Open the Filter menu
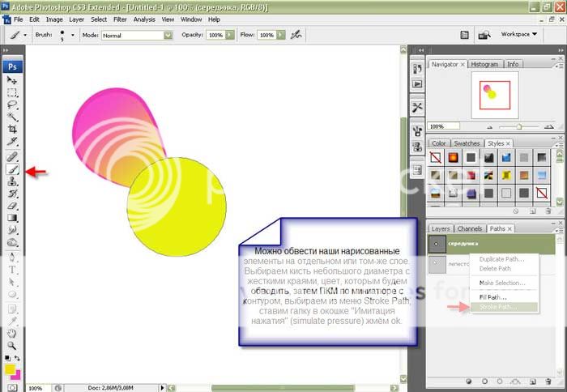The image size is (567, 392). tap(120, 19)
